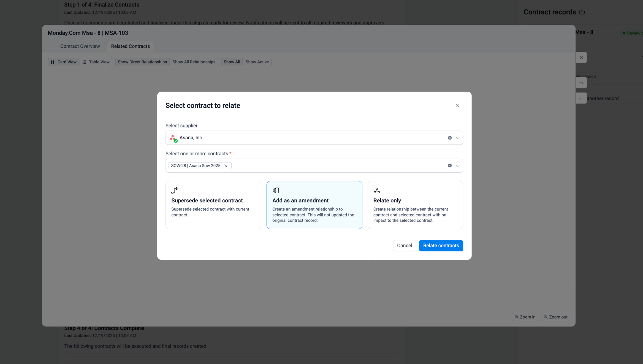The width and height of the screenshot is (643, 364).
Task: Clear all selected contracts with X icon
Action: pos(450,166)
